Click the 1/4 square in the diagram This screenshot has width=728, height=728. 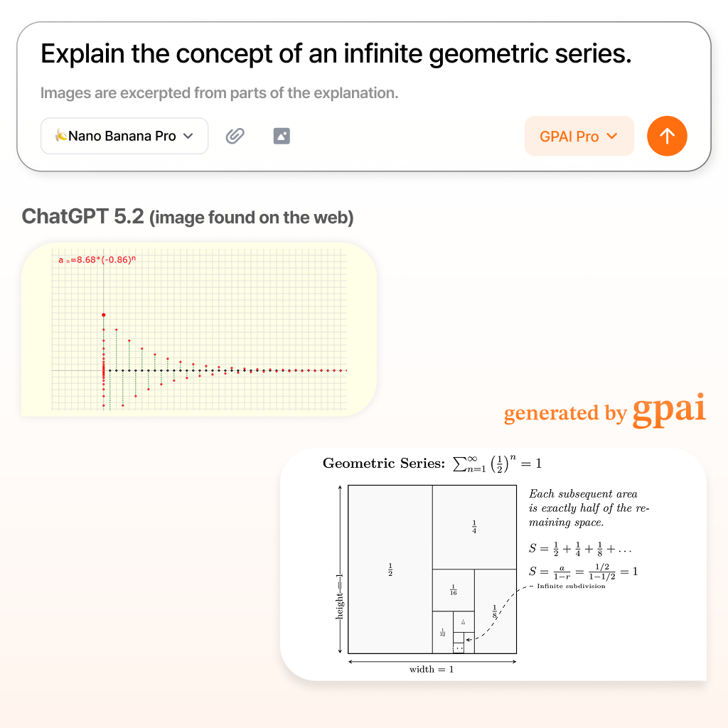(474, 527)
